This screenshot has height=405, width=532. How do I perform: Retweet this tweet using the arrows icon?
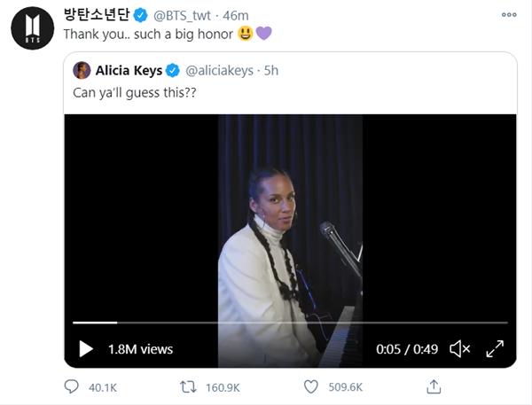click(189, 386)
